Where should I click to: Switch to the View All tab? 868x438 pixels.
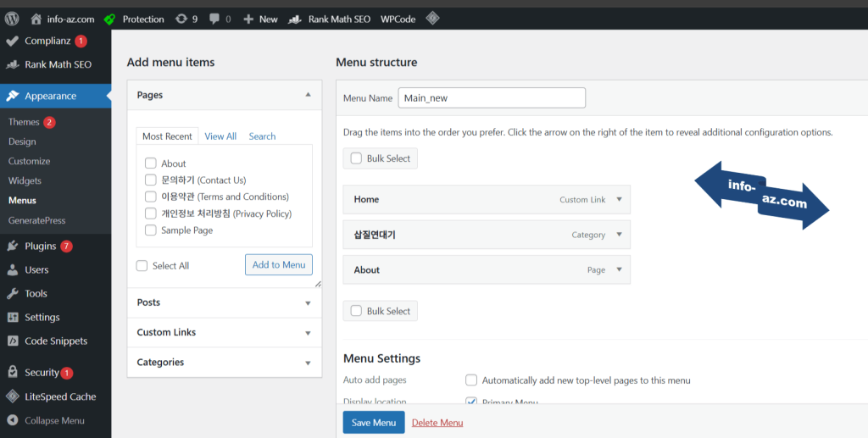click(x=220, y=136)
